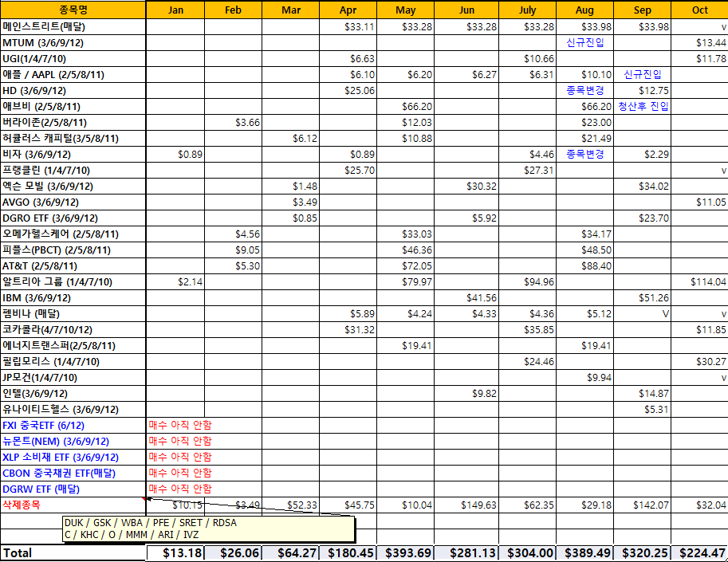Click the Oct column header
The width and height of the screenshot is (728, 562).
tap(699, 10)
